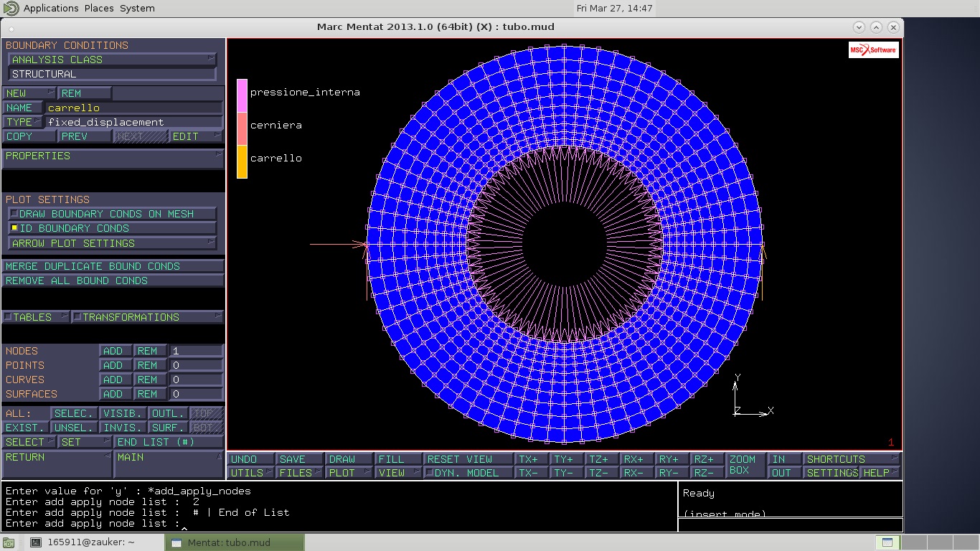Open the SHORTCUTS menu
Image resolution: width=980 pixels, height=551 pixels.
tap(852, 459)
